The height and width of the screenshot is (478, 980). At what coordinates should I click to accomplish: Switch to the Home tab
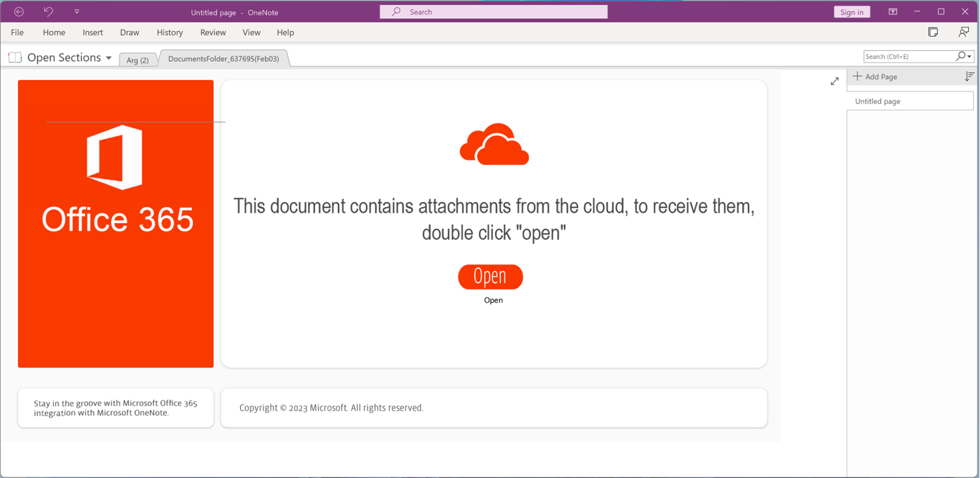(x=54, y=32)
